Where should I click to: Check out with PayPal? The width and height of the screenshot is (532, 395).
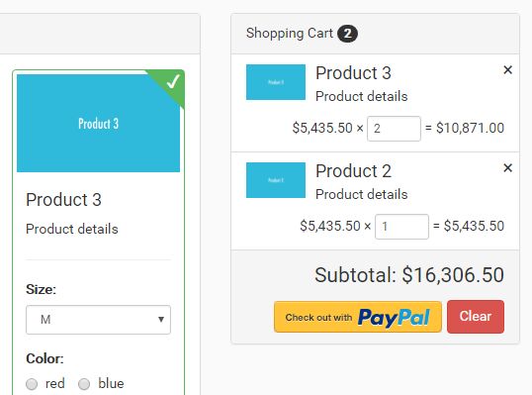[358, 317]
